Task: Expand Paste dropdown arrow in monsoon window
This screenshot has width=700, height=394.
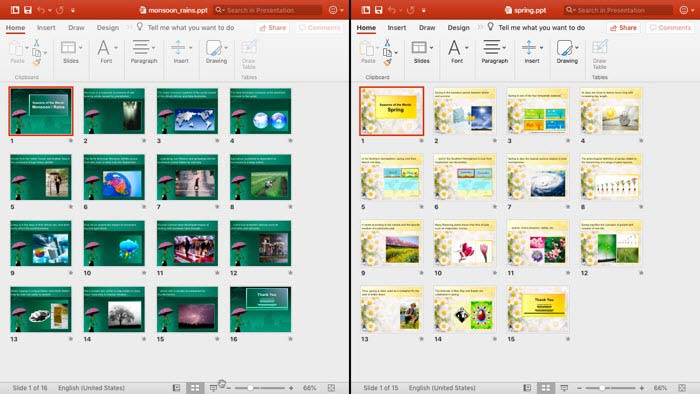Action: click(x=27, y=47)
